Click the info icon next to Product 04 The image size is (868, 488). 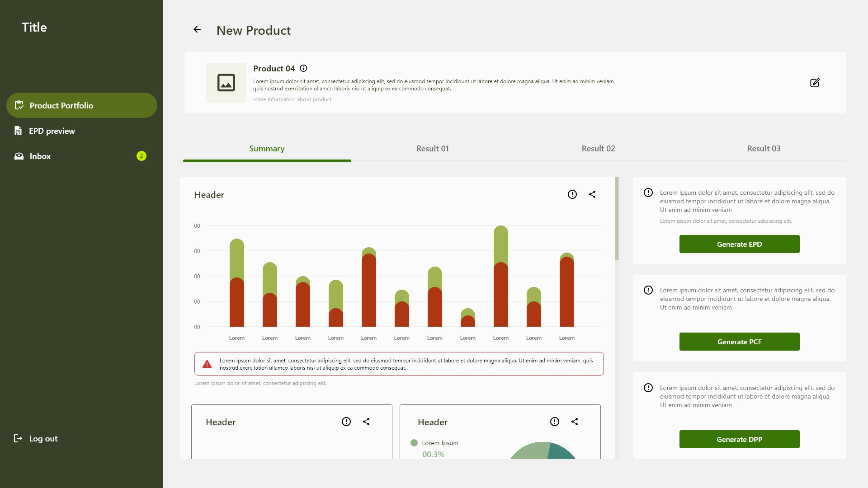303,68
